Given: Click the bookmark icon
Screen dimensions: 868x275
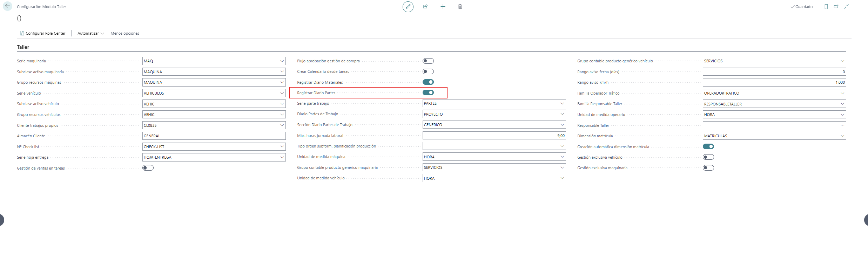Looking at the screenshot, I should 826,7.
